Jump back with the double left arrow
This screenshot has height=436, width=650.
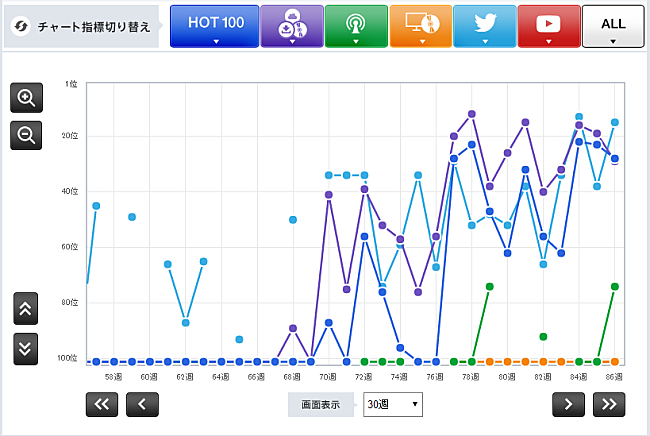(103, 403)
